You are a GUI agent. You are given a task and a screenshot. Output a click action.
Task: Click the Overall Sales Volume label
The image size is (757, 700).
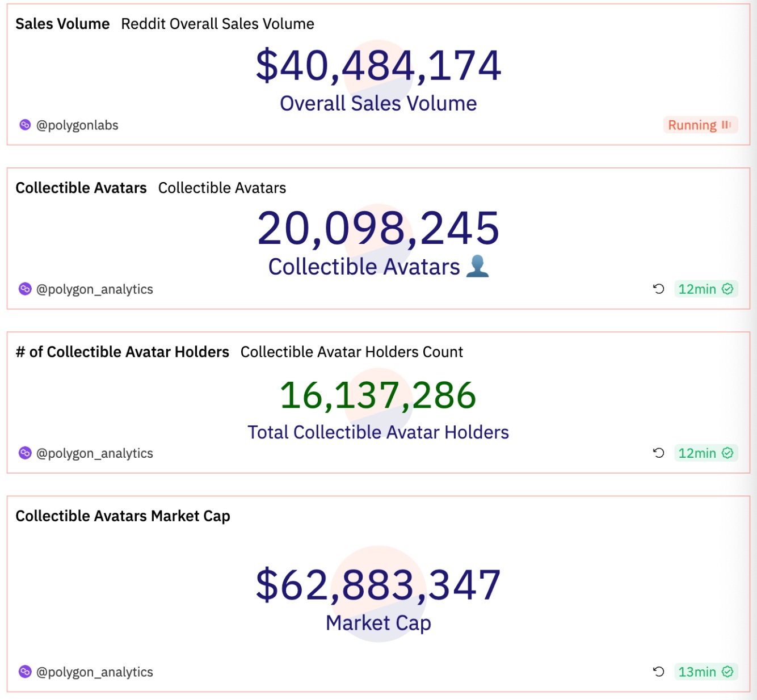pos(377,103)
